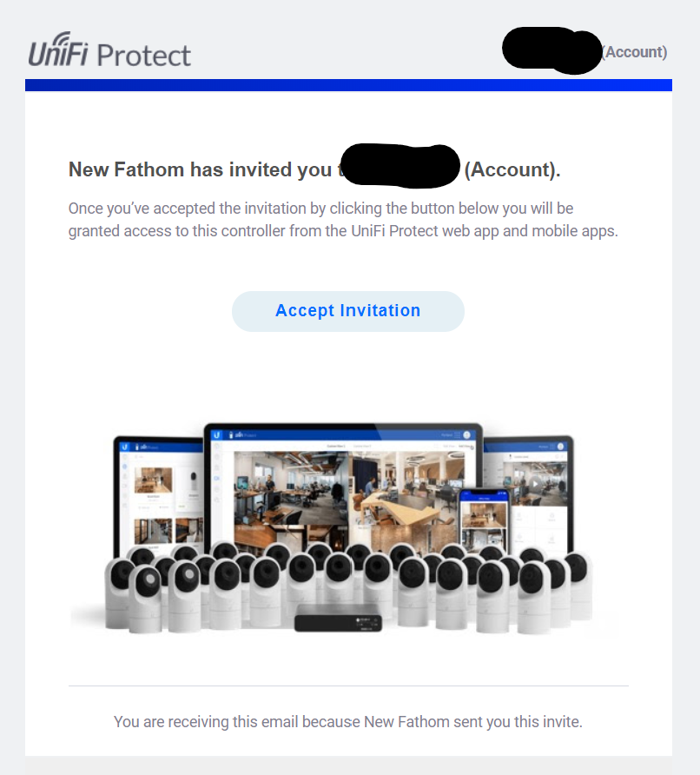
Task: Click the Accept Invitation button
Action: 347,311
